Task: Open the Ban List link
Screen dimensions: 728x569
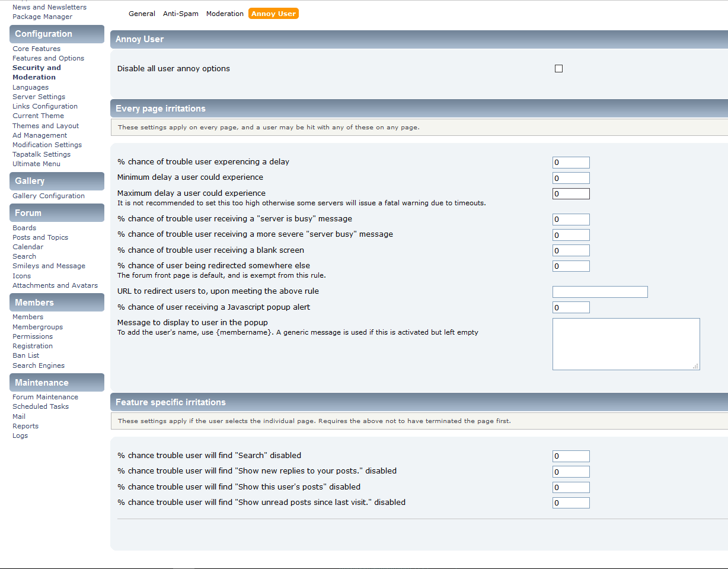Action: pyautogui.click(x=25, y=355)
